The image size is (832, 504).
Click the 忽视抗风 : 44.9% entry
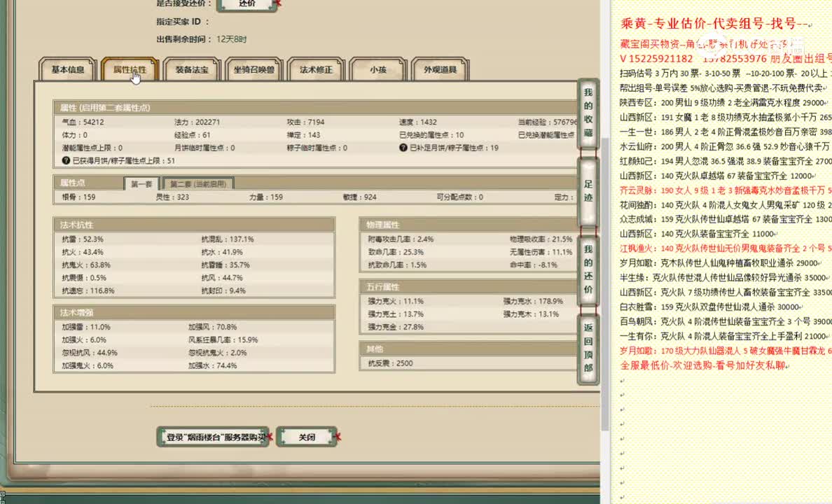click(90, 352)
